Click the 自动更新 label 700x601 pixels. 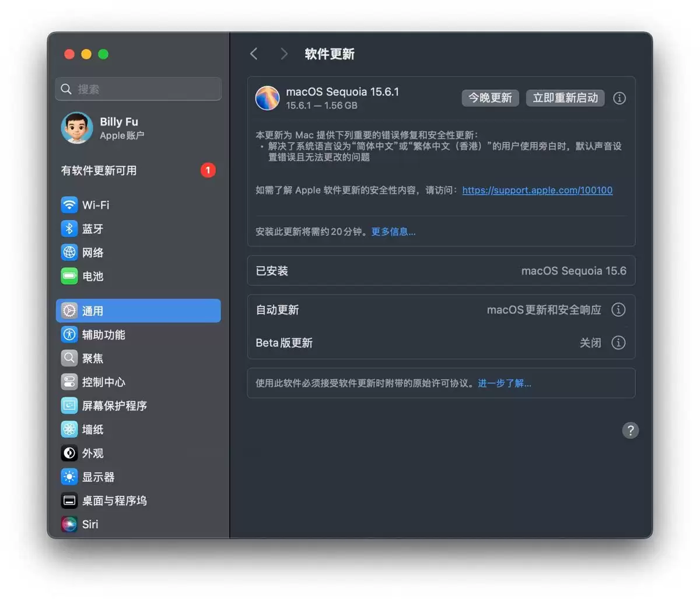pyautogui.click(x=277, y=310)
